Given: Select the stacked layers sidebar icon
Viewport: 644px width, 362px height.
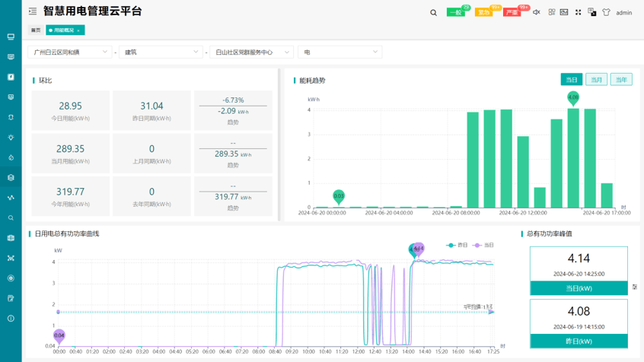Looking at the screenshot, I should click(11, 178).
